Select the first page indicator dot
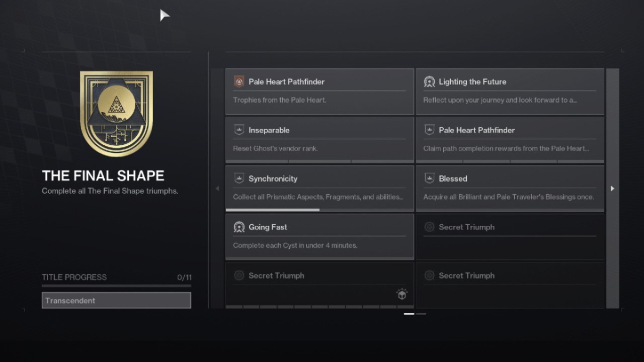The width and height of the screenshot is (644, 362). click(409, 314)
